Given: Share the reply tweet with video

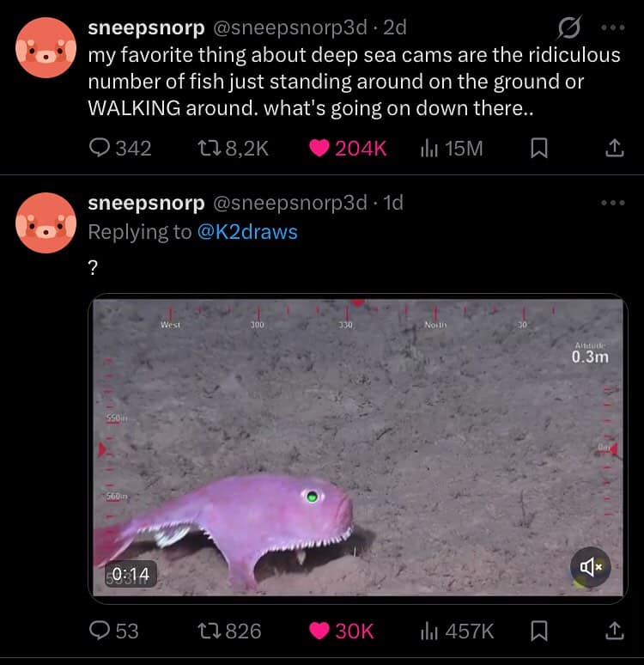Looking at the screenshot, I should pos(614,631).
